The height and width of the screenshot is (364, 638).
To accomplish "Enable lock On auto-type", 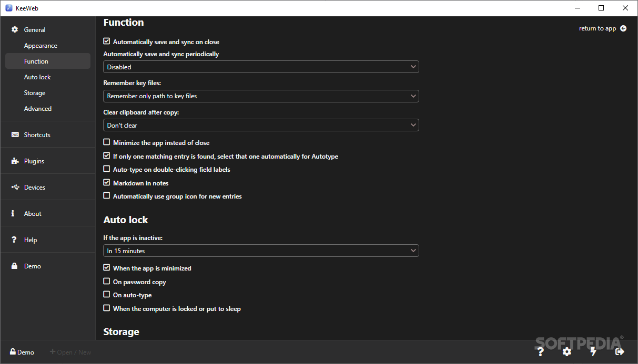I will click(x=107, y=294).
